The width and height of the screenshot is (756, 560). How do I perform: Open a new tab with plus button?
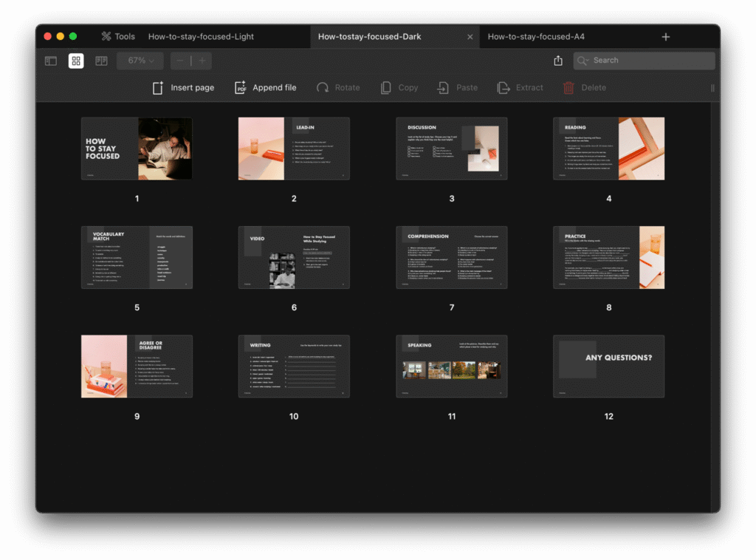[666, 36]
